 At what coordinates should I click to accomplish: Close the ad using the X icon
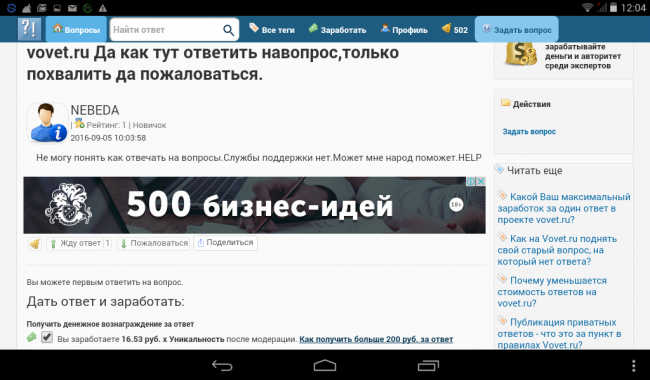pos(480,182)
